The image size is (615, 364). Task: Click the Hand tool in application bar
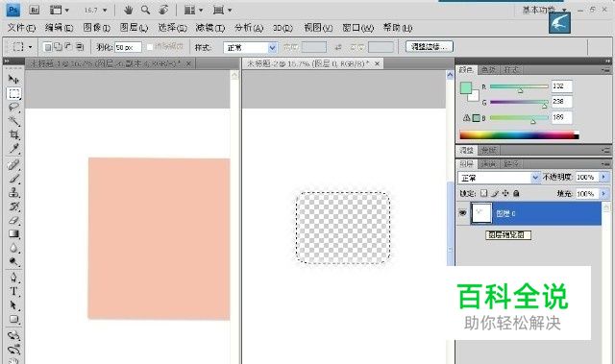[128, 10]
